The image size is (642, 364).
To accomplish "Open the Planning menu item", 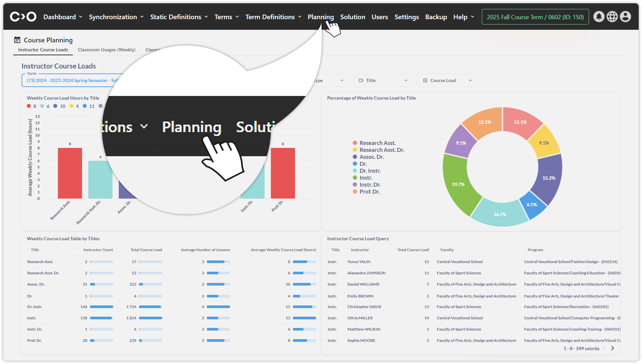I will pyautogui.click(x=320, y=17).
